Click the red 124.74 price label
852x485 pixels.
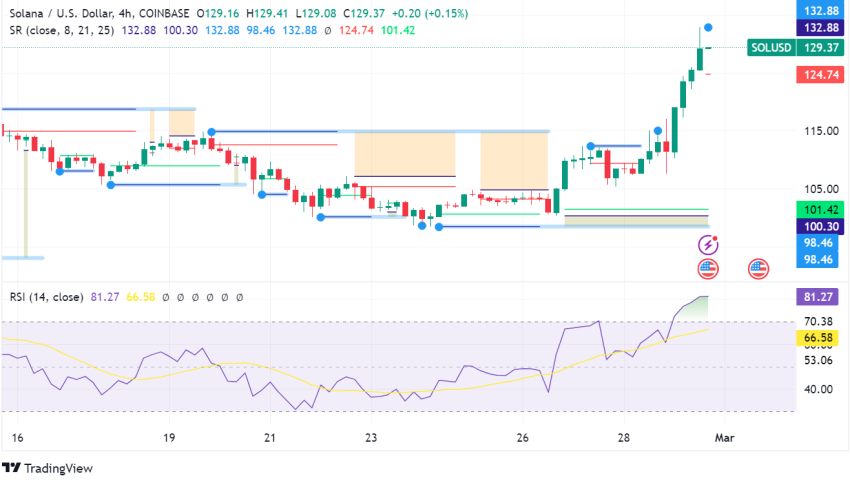click(x=820, y=74)
